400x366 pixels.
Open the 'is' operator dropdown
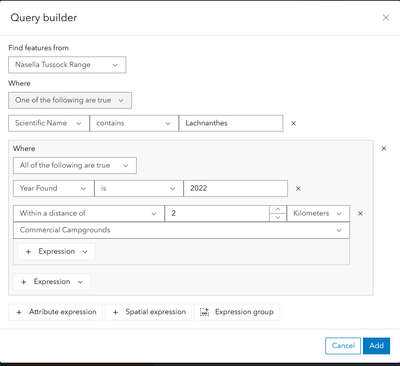(x=139, y=188)
